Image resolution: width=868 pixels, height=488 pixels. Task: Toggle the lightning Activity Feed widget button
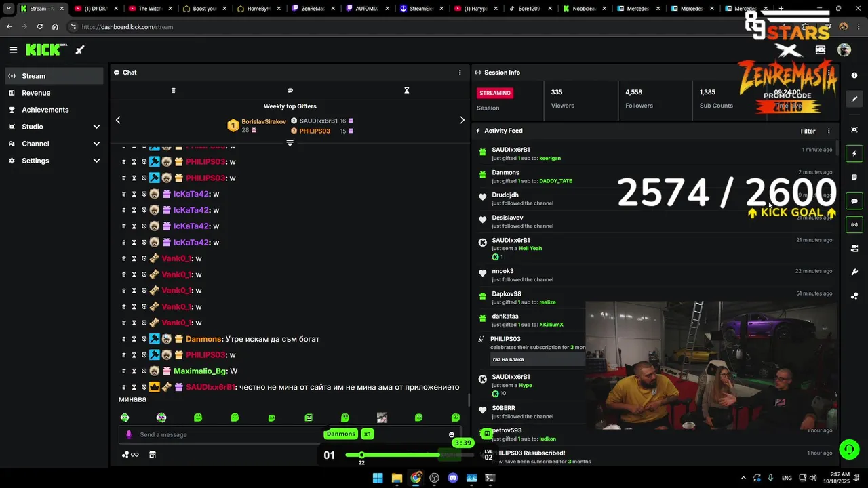[x=854, y=154]
